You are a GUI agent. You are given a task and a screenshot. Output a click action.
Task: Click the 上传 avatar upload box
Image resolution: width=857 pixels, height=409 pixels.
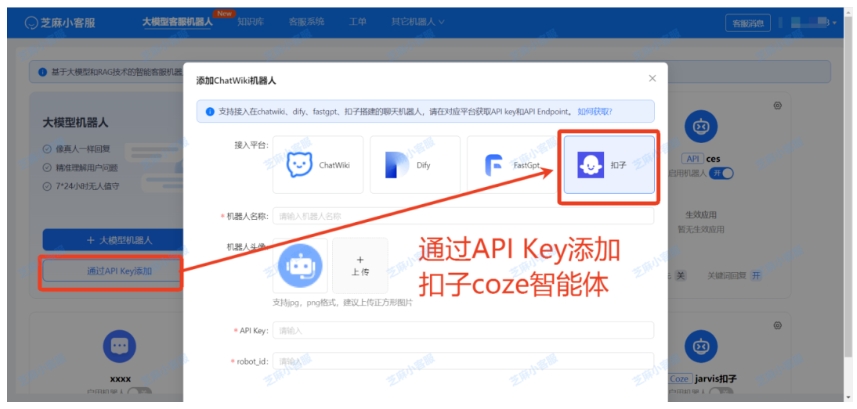(x=360, y=265)
